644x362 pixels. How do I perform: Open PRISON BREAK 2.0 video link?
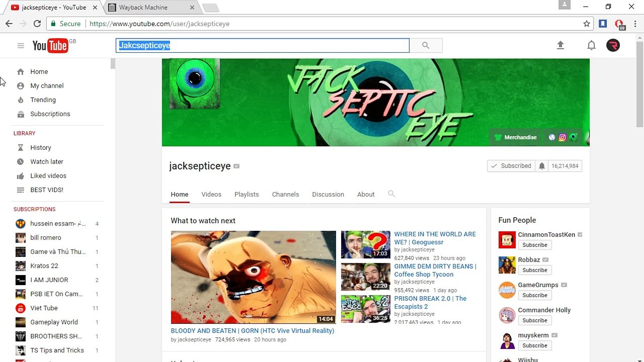coord(430,303)
